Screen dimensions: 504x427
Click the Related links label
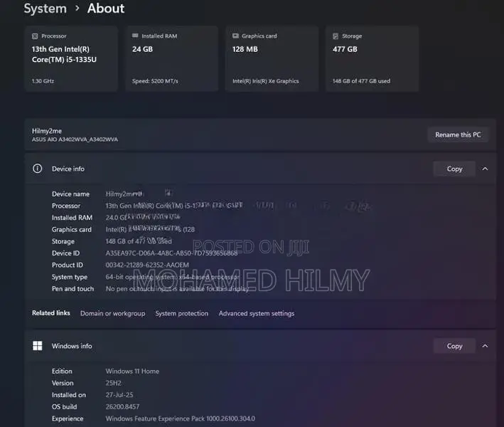tap(50, 313)
